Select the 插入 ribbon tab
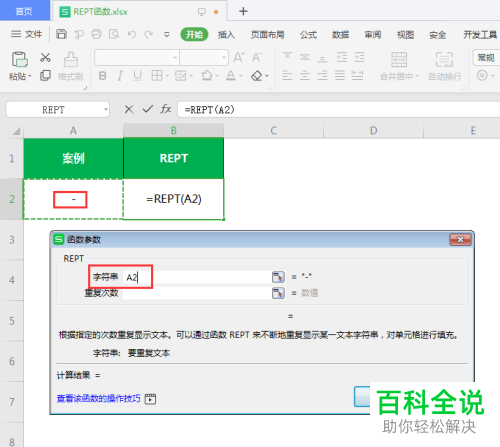 226,34
